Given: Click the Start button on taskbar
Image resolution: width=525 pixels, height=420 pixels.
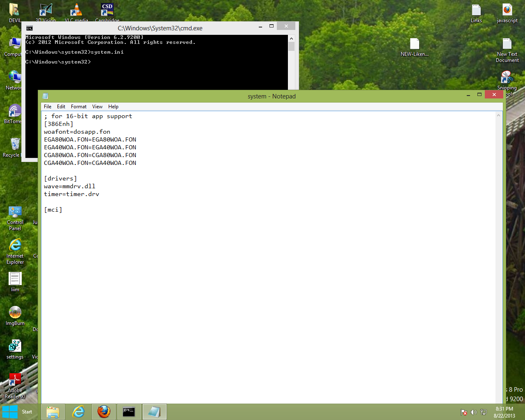Looking at the screenshot, I should pos(17,412).
